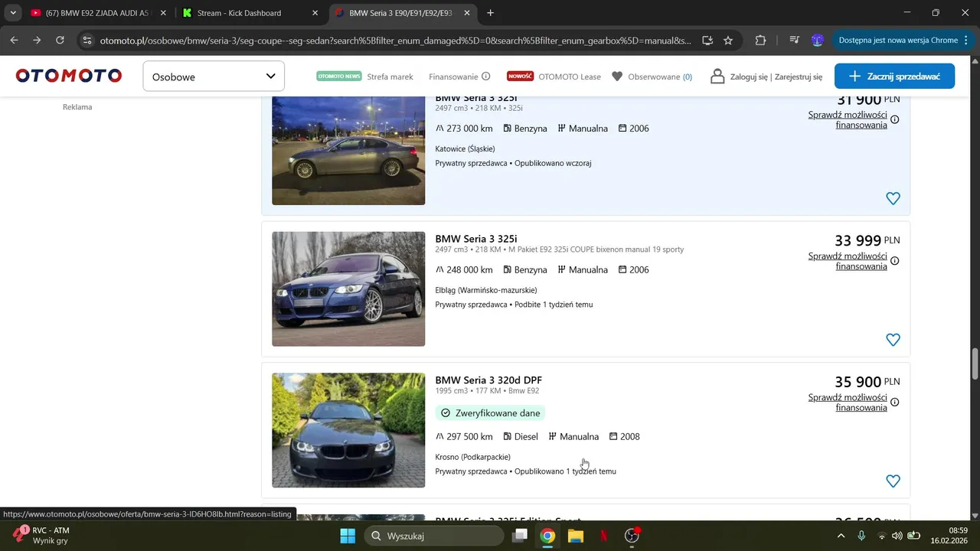Check financing link under 31 900 PLN
Screen dimensions: 980x551
point(848,119)
